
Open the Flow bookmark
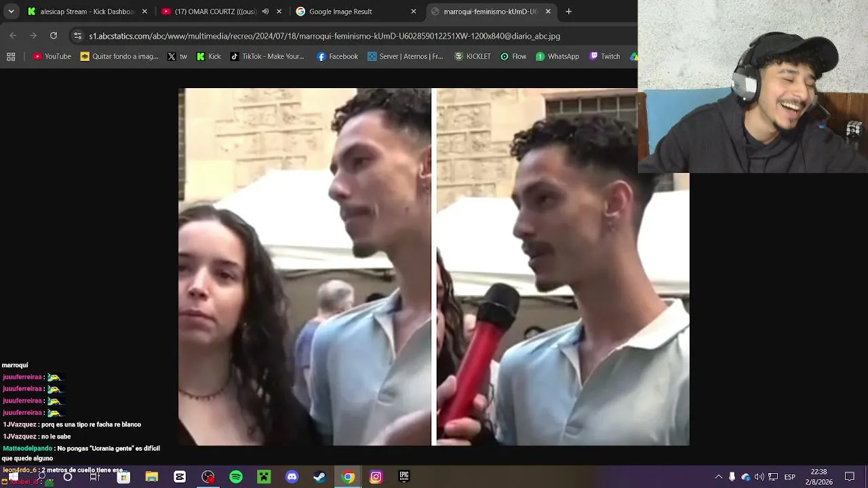click(513, 57)
